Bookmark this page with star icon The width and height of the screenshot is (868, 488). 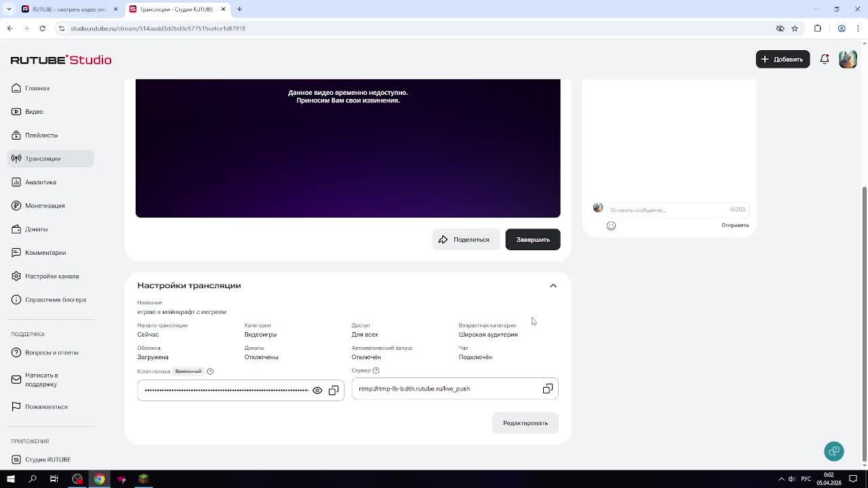pos(795,28)
